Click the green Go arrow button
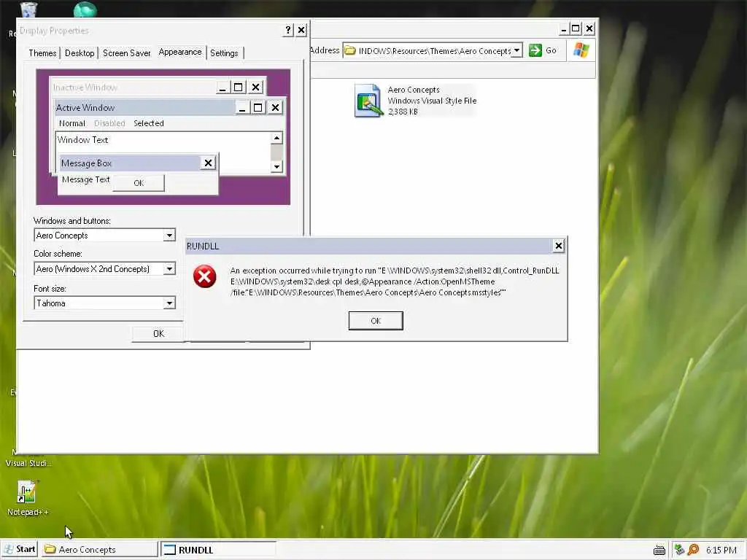This screenshot has width=747, height=560. pos(535,50)
